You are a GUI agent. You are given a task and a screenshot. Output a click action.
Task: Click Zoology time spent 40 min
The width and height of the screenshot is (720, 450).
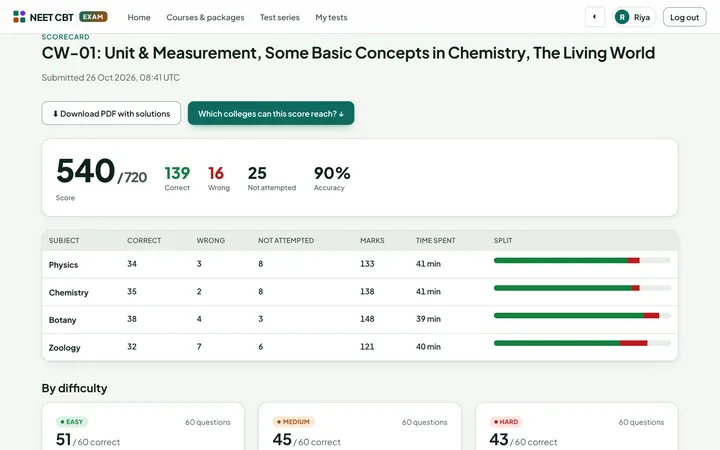(428, 346)
